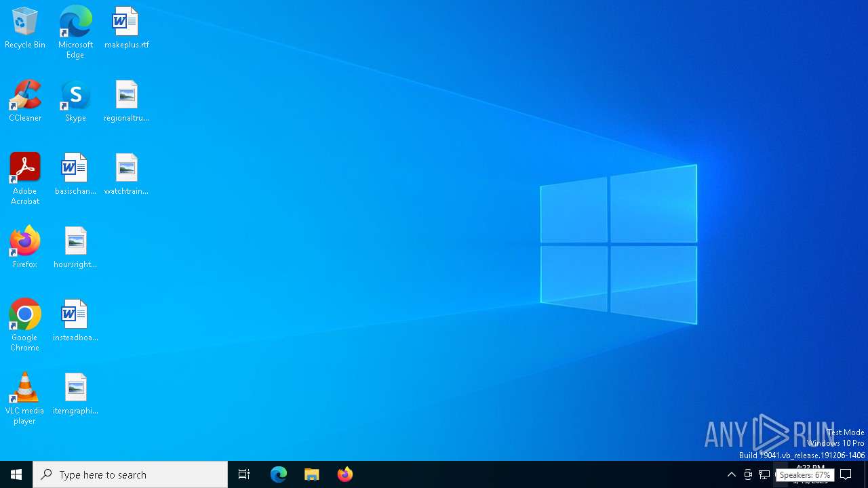This screenshot has width=868, height=488.
Task: Select the watchtrain... image file
Action: [126, 175]
